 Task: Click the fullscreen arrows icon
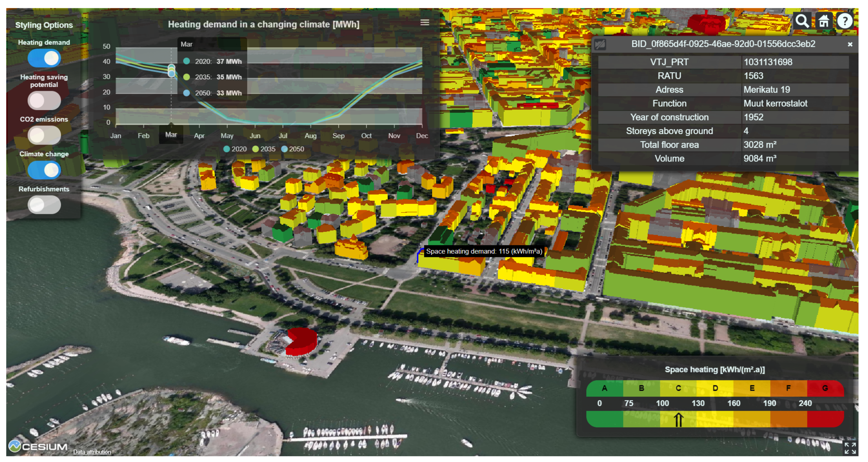(x=850, y=448)
